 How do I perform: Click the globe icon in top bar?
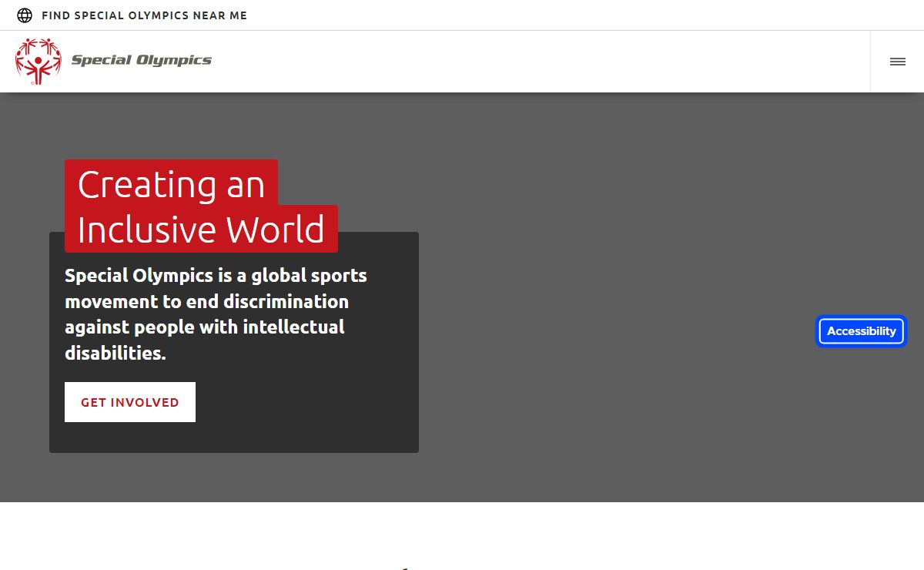[25, 15]
